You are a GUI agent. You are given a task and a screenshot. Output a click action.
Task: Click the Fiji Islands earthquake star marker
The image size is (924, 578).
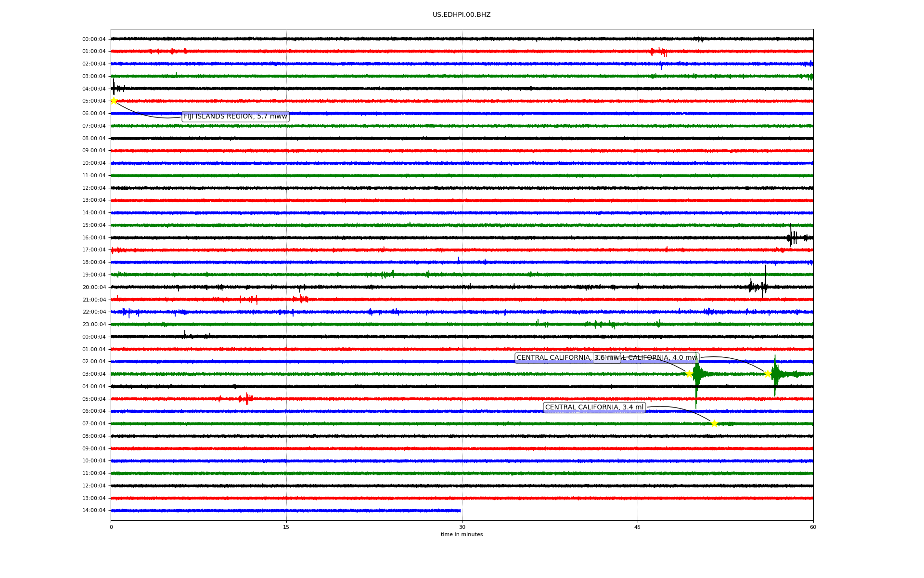pos(114,101)
